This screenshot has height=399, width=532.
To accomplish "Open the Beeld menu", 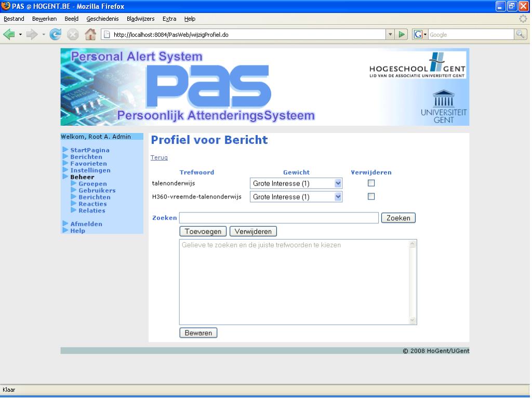I will (72, 19).
